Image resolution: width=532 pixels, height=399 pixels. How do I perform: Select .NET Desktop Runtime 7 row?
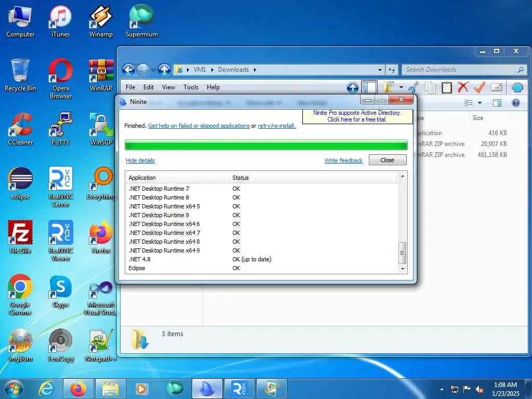pos(262,189)
